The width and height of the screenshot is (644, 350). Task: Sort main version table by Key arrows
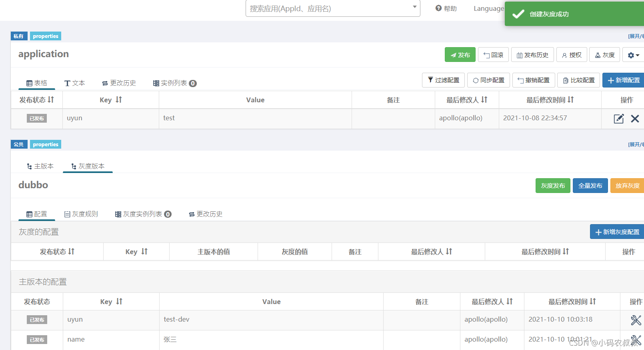point(119,301)
